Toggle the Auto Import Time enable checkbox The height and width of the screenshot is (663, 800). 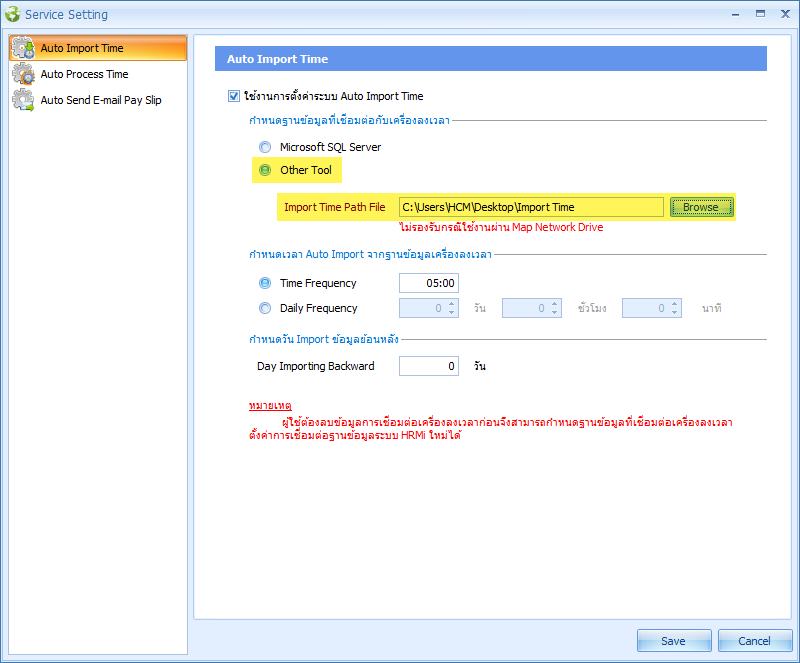pos(234,96)
